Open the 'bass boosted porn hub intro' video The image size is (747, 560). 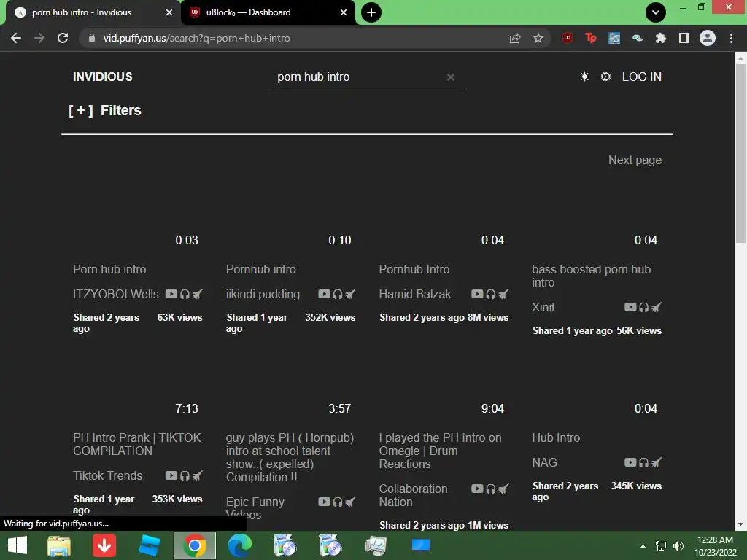pyautogui.click(x=591, y=276)
